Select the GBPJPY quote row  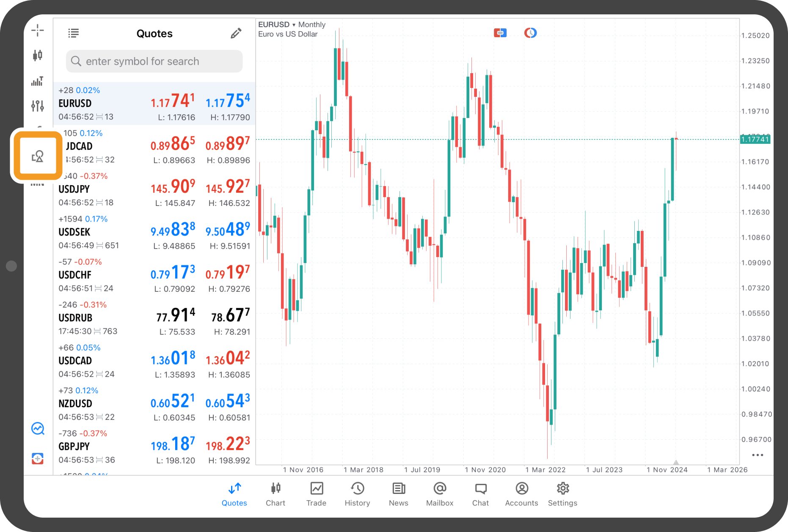154,446
